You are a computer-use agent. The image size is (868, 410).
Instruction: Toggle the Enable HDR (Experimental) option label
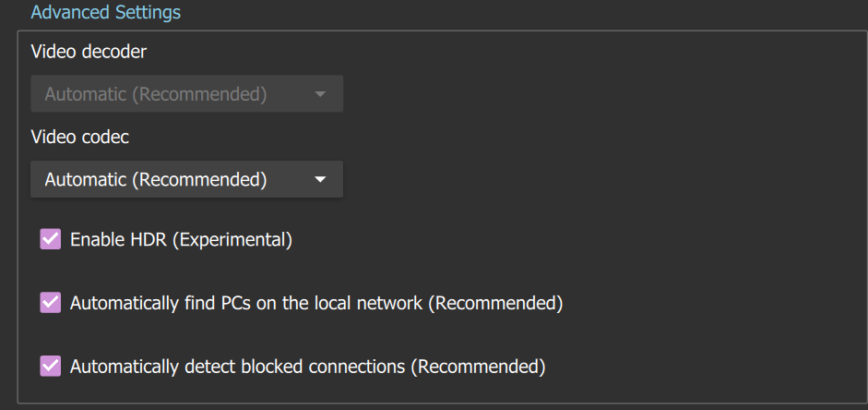(181, 240)
